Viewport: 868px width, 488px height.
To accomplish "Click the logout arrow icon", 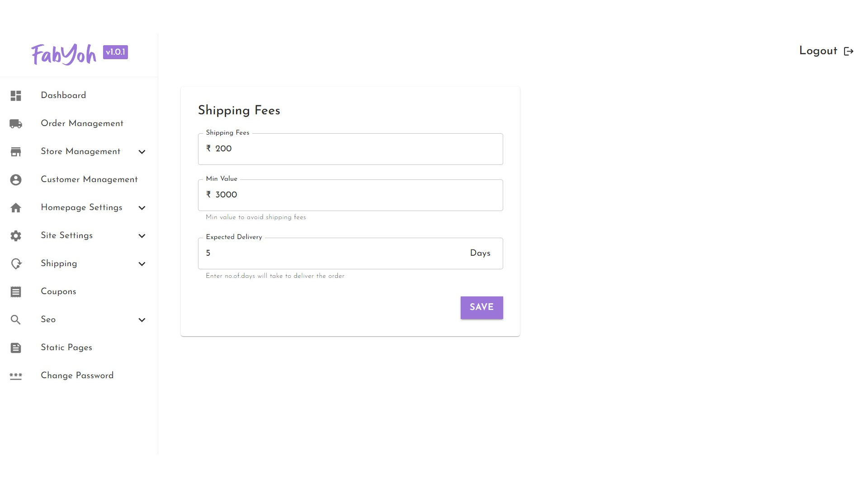I will [849, 52].
